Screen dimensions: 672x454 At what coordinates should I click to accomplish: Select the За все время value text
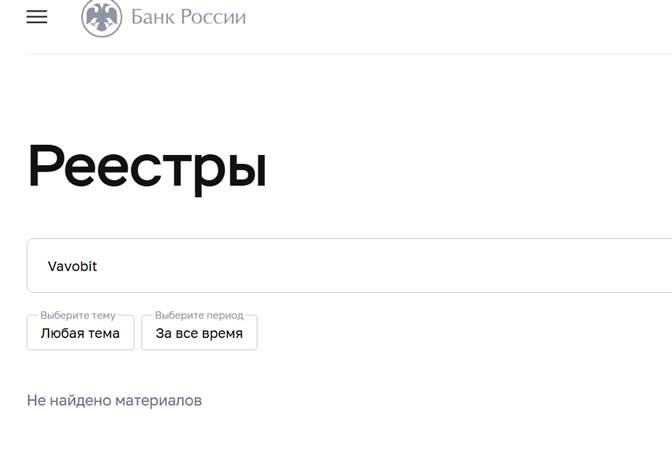point(199,333)
